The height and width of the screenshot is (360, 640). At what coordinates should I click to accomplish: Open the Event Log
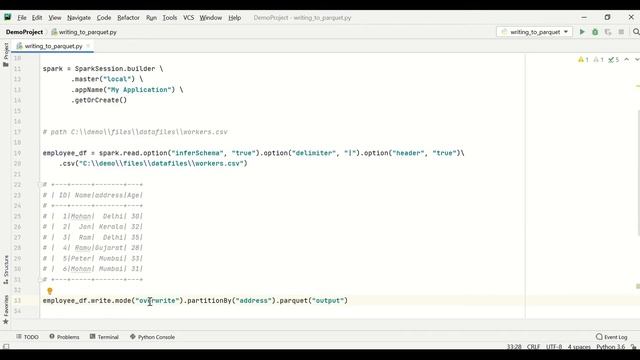pos(611,337)
